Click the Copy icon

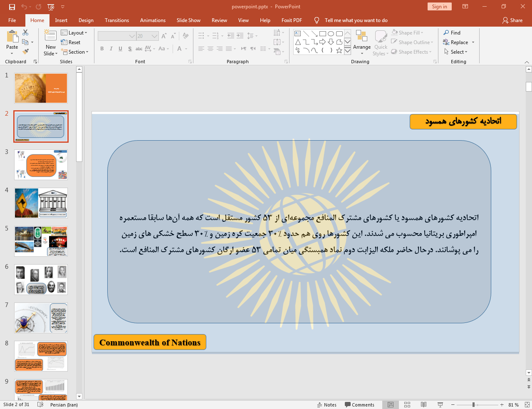click(x=25, y=42)
